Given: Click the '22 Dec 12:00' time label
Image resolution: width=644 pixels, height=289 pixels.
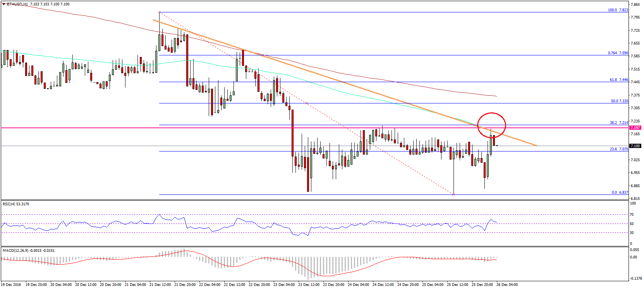Looking at the screenshot, I should click(x=235, y=285).
